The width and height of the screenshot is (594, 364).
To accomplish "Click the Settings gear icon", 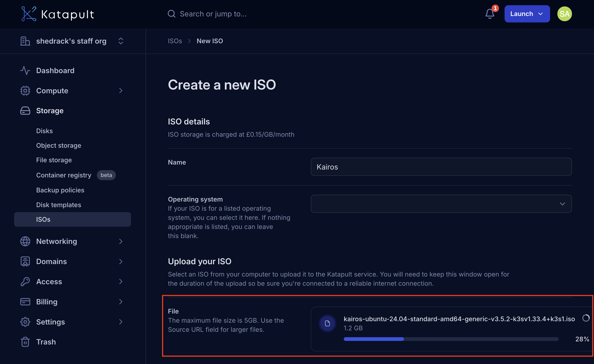I will (x=25, y=322).
